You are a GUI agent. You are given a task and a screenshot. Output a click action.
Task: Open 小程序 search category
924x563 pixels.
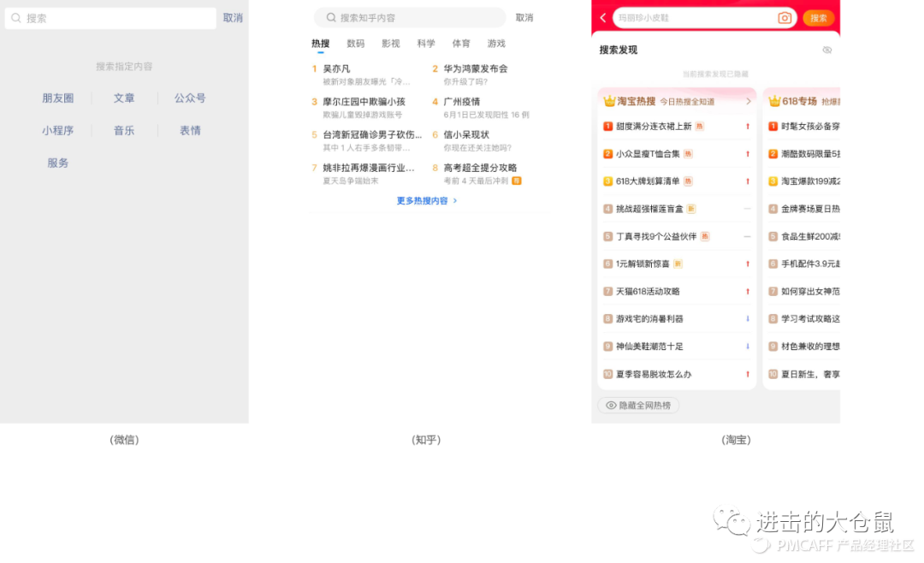[x=58, y=130]
